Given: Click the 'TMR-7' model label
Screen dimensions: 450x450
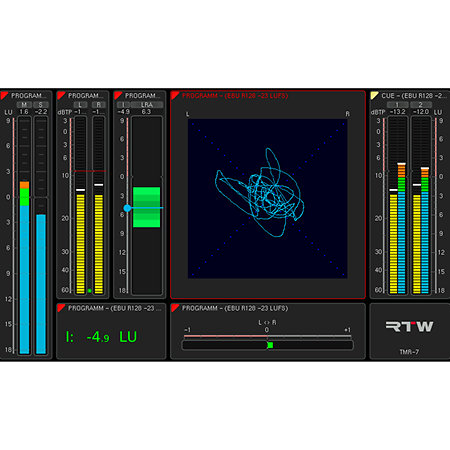Looking at the screenshot, I should click(x=409, y=352).
